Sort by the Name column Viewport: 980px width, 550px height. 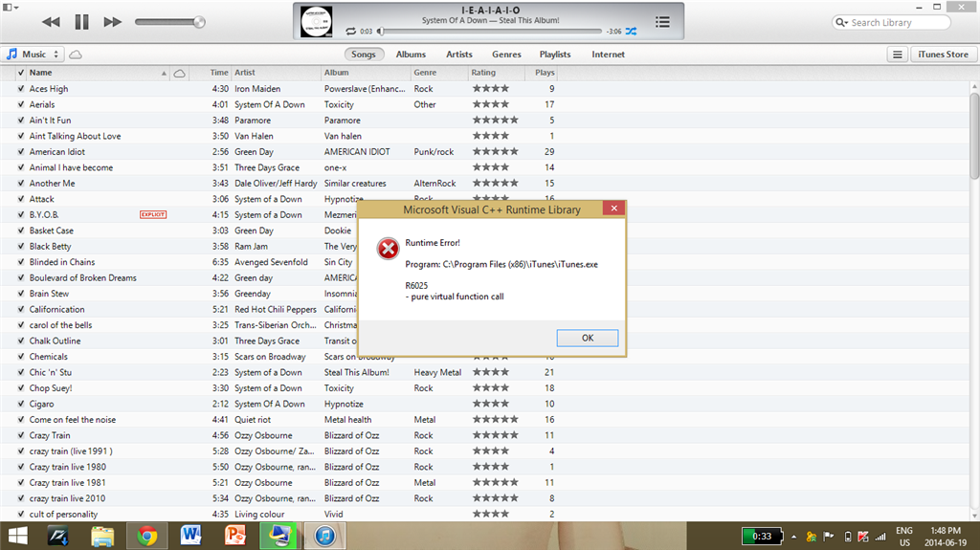(99, 73)
